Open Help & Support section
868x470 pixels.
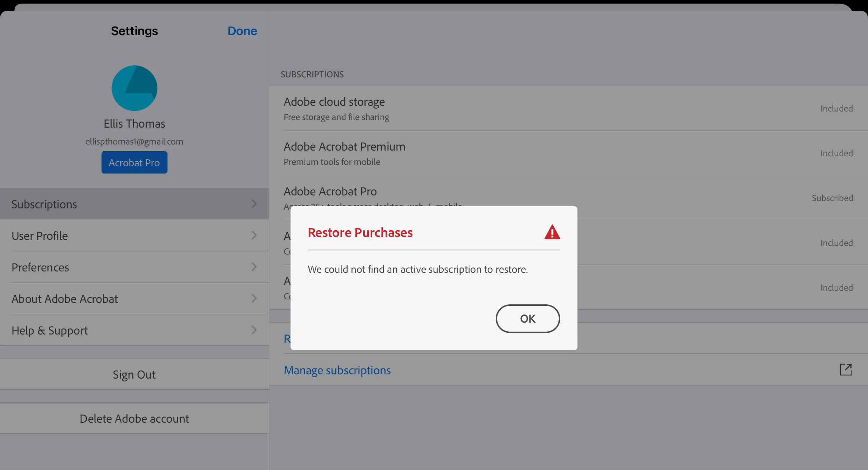pyautogui.click(x=50, y=330)
